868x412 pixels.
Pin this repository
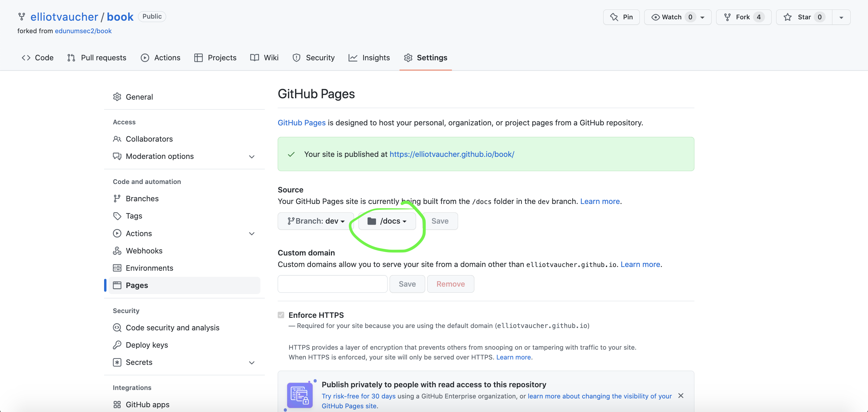[621, 17]
